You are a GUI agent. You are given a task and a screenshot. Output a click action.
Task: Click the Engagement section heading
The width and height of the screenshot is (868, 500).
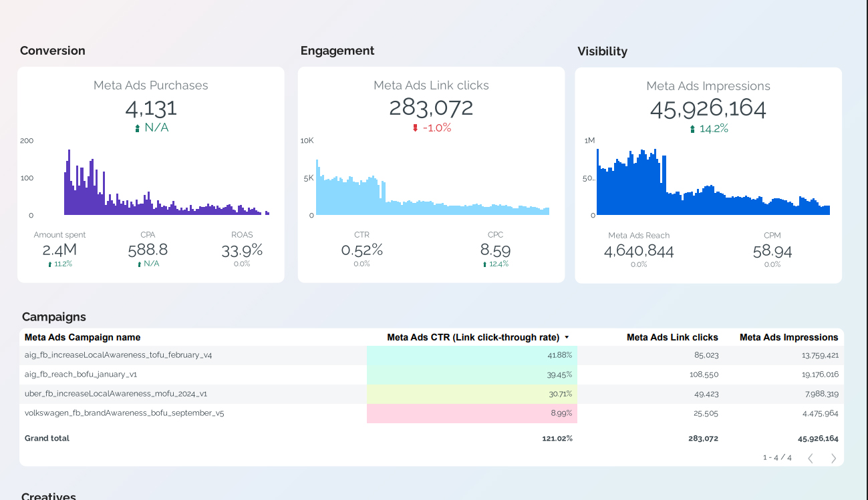click(x=337, y=51)
